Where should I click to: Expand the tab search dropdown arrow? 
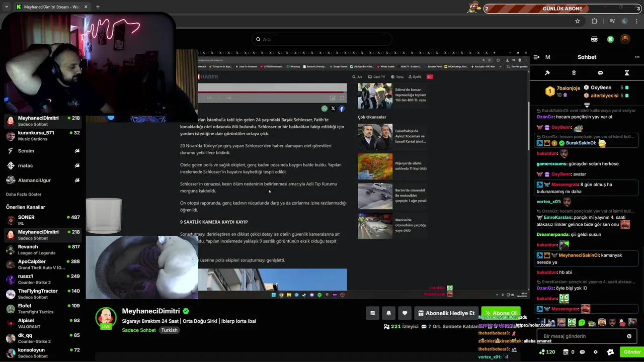pos(6,7)
